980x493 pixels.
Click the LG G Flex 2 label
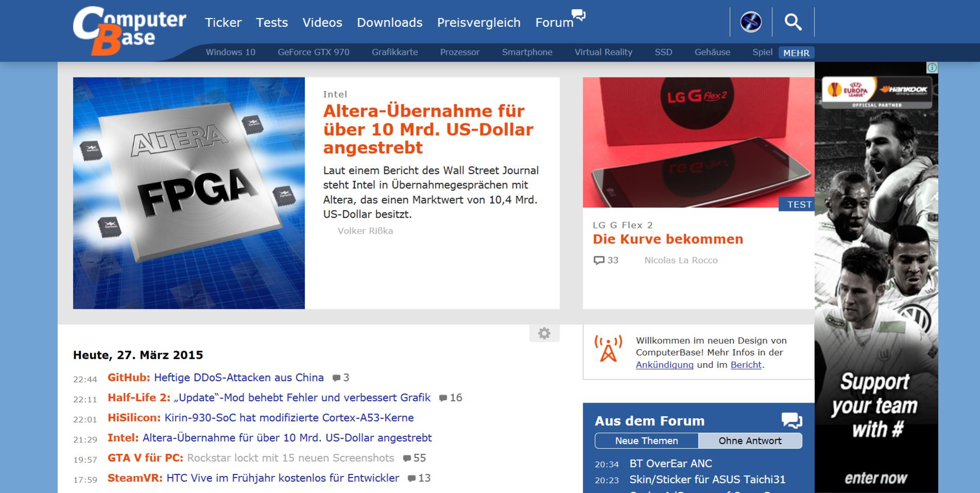click(622, 225)
